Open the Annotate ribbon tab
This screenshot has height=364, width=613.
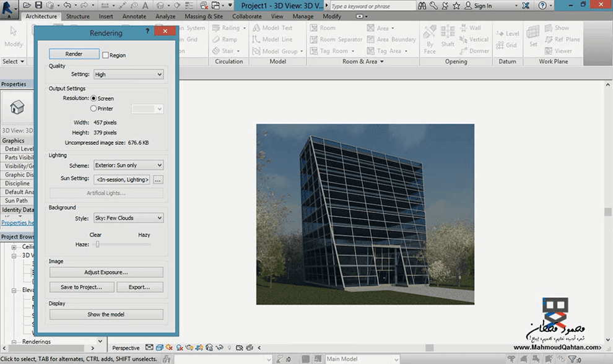[x=134, y=17]
